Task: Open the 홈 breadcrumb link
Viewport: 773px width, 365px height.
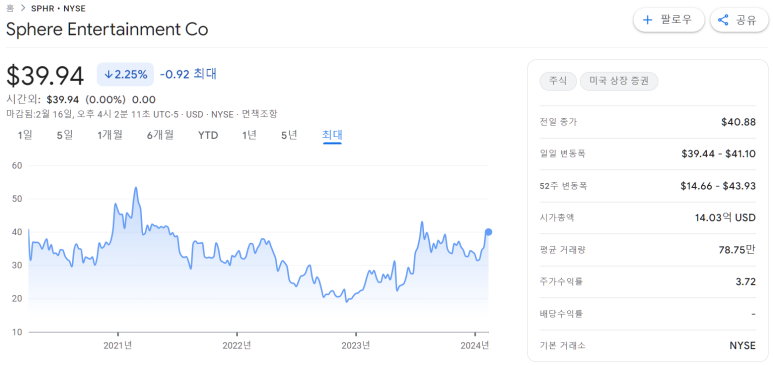Action: [x=10, y=8]
